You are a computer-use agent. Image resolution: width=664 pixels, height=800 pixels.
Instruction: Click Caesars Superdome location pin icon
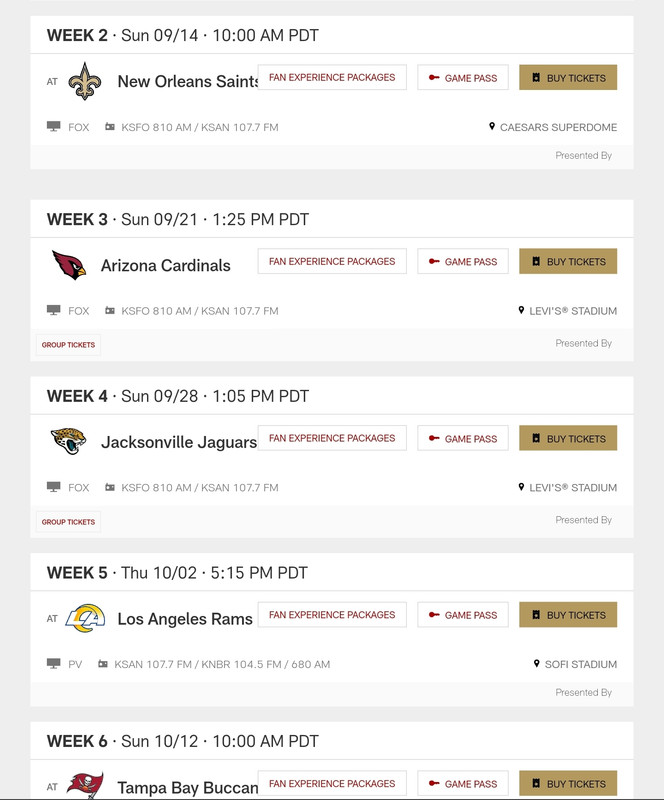492,127
